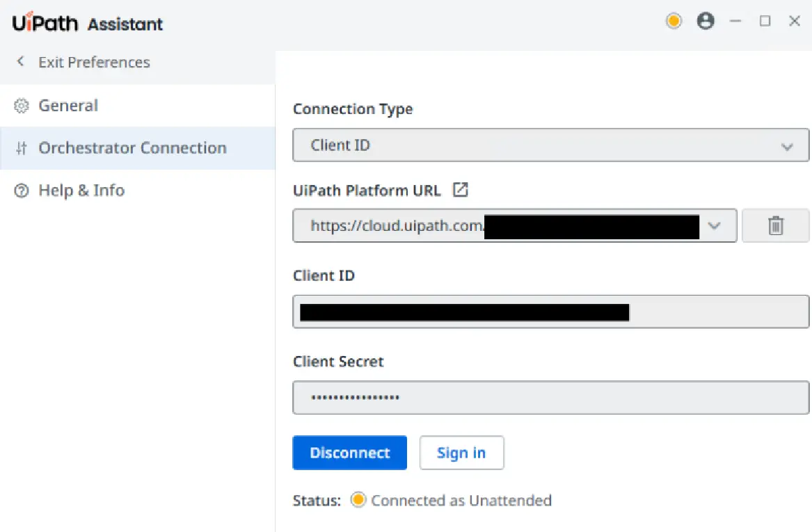Click the back arrow beside Exit Preferences
The height and width of the screenshot is (532, 812).
click(x=20, y=62)
